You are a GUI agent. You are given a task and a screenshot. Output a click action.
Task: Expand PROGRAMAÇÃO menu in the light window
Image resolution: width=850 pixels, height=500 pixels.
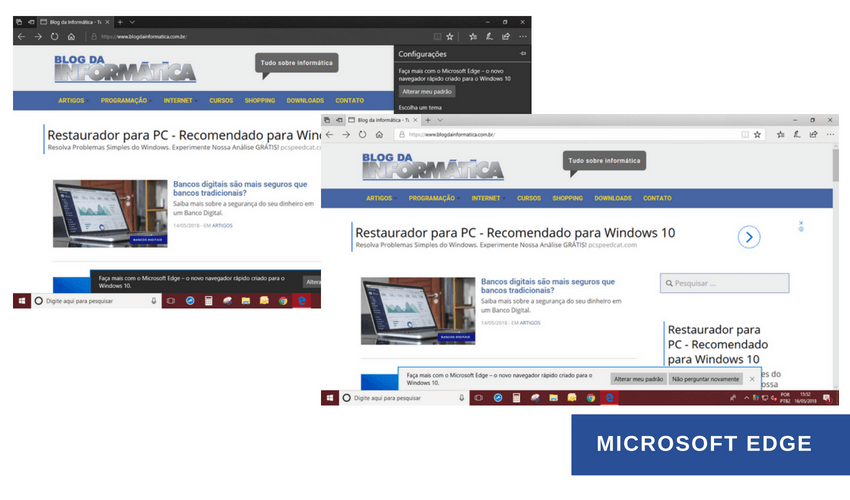click(x=434, y=198)
